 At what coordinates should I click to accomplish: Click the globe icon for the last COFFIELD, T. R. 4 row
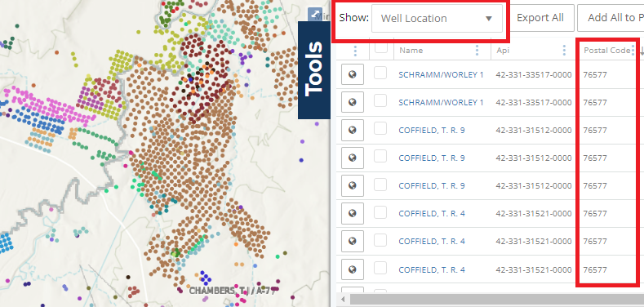click(x=353, y=269)
